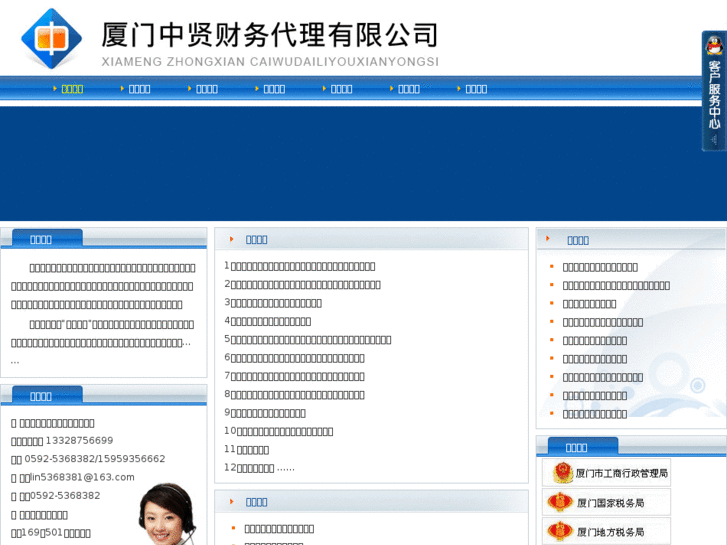Collapse the 客户服务中心 side widget arrow
Viewport: 727px width, 545px height.
pyautogui.click(x=714, y=140)
